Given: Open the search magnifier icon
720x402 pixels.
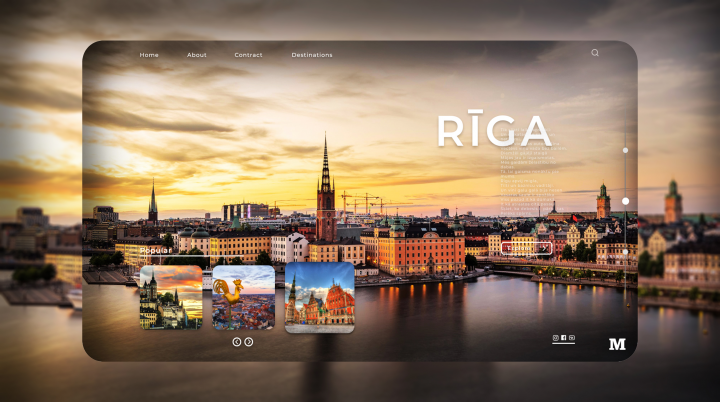Looking at the screenshot, I should click(595, 53).
